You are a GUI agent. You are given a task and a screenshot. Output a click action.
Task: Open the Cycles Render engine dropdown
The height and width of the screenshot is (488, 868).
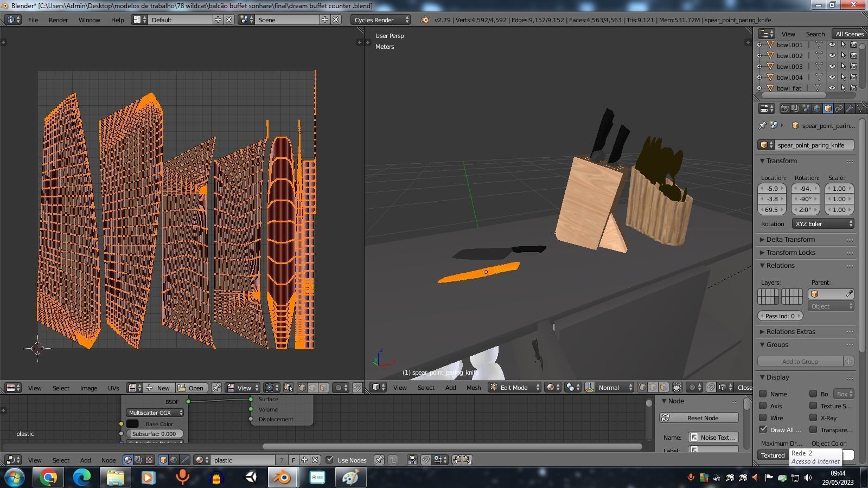(380, 20)
